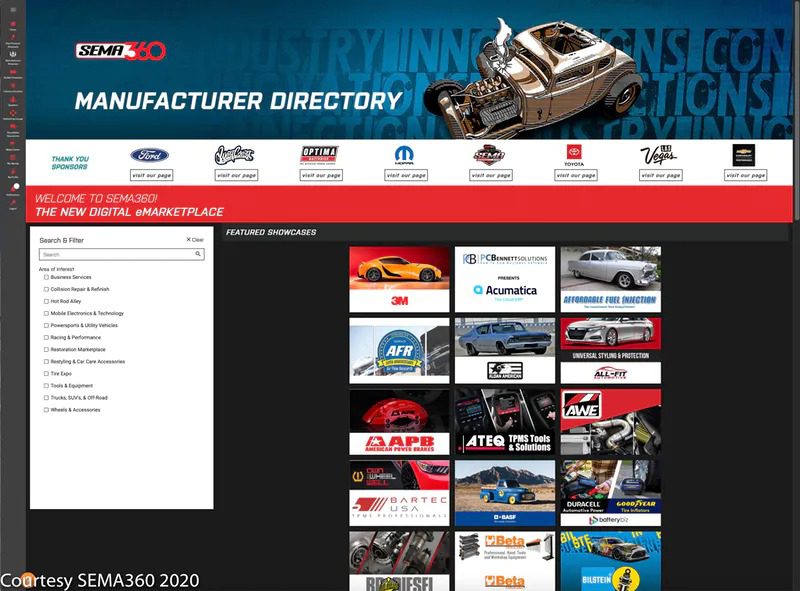Click the SEMA360 logo in the banner
The image size is (800, 591).
tap(121, 51)
